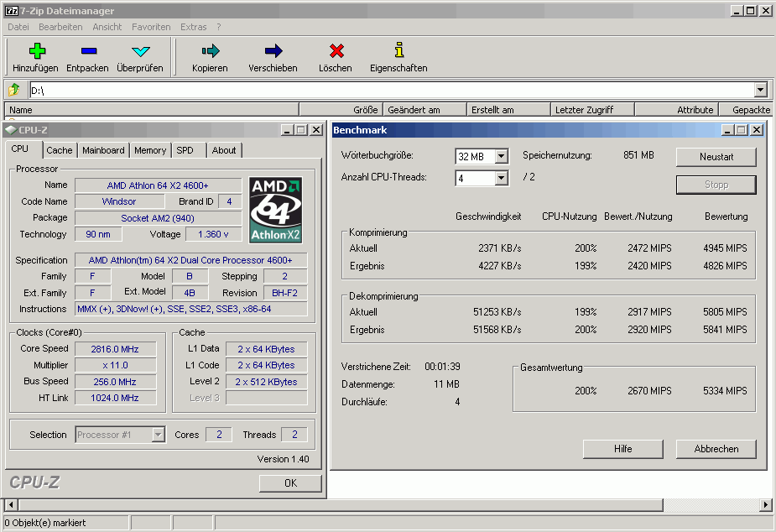Click the Socket AM2 (940) package value
This screenshot has width=776, height=532.
[158, 218]
